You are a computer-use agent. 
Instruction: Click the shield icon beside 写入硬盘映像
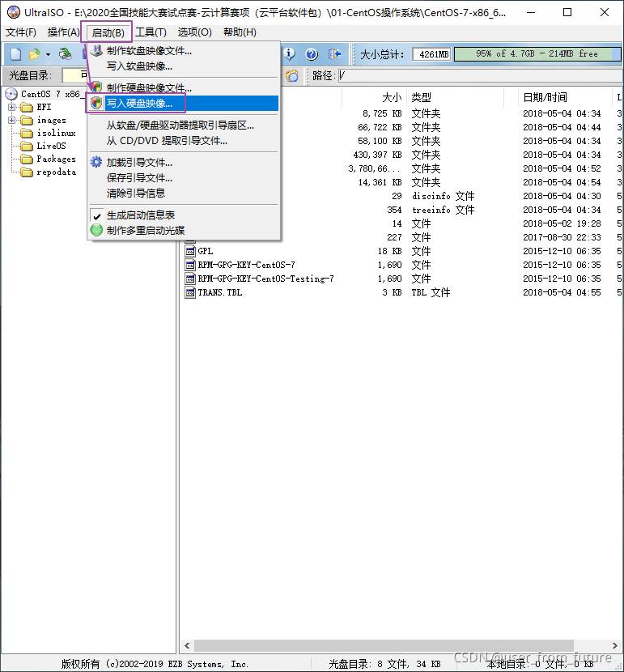[96, 103]
